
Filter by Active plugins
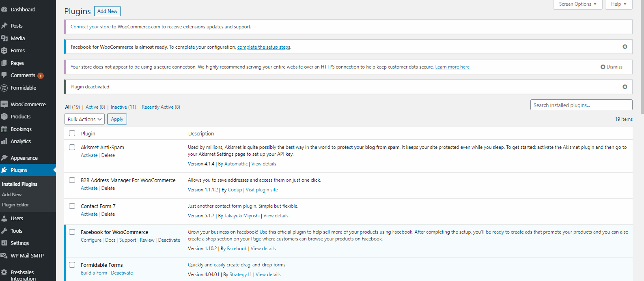coord(95,107)
